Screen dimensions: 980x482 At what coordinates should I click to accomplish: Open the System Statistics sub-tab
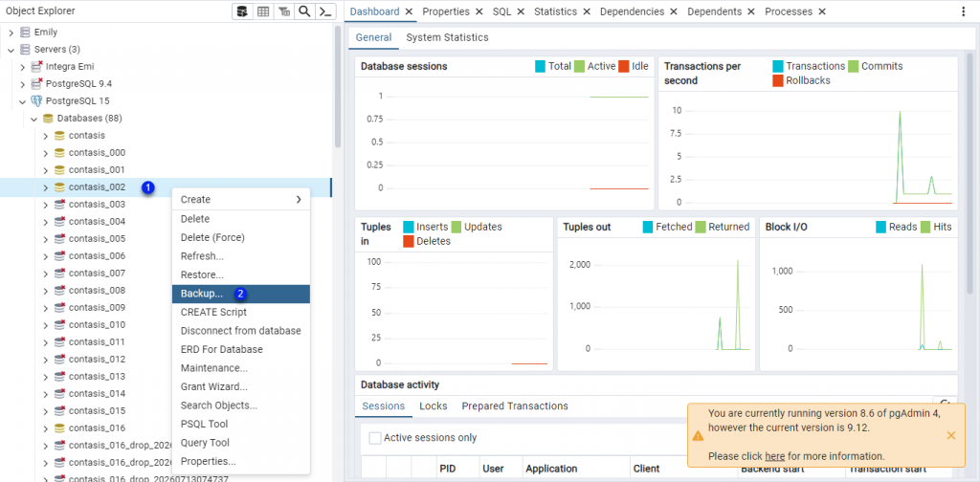448,37
